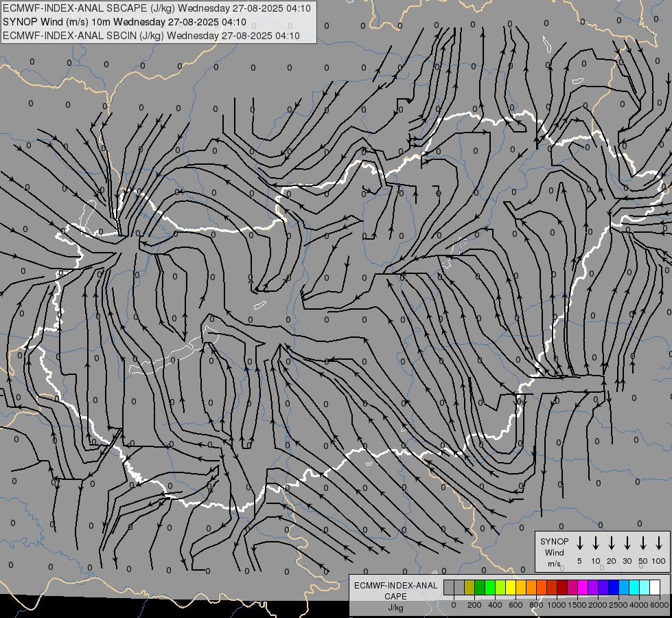Click the 100 label in wind legend
The height and width of the screenshot is (618, 672).
point(659,561)
